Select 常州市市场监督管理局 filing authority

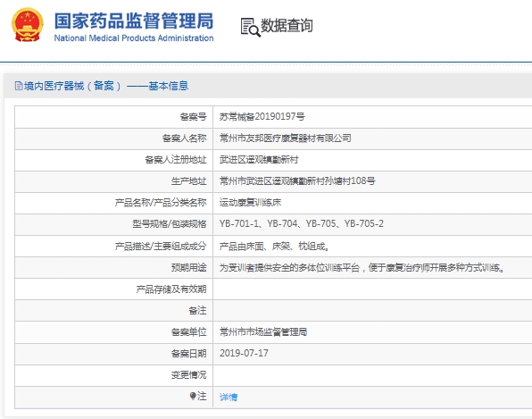pos(263,331)
